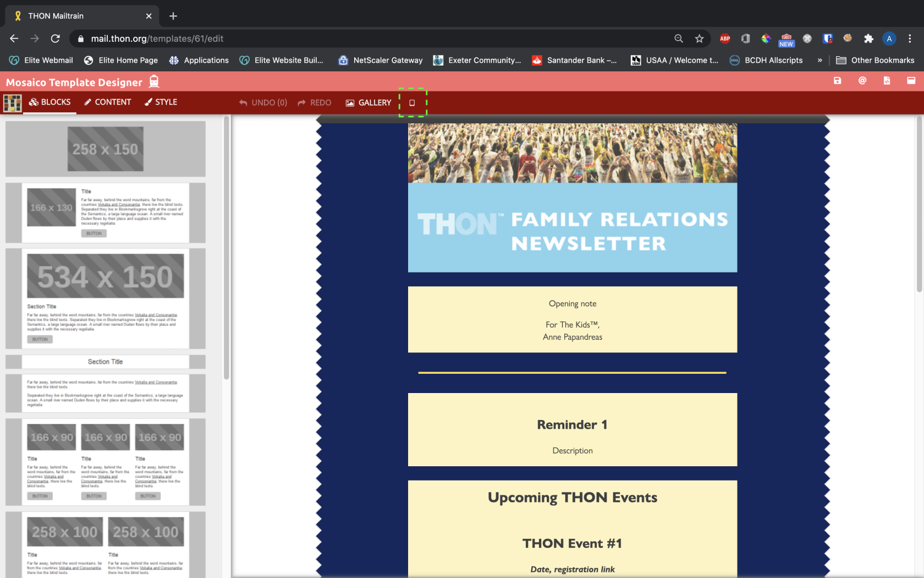The width and height of the screenshot is (924, 578).
Task: Select the text-only paragraph block
Action: (106, 393)
